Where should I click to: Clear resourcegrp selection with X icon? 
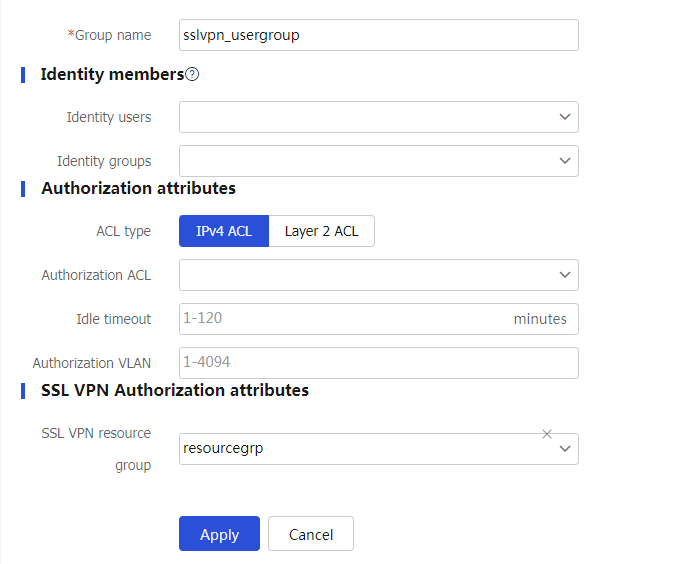click(547, 434)
